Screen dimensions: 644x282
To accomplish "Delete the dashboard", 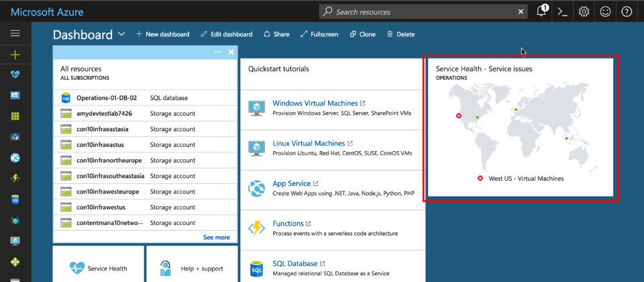I will 400,34.
